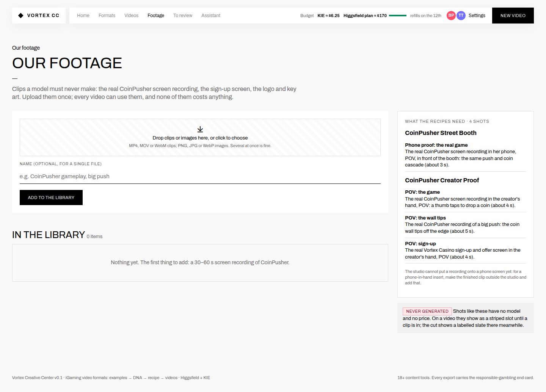Click the CoinPusher Creator Proof heading
The width and height of the screenshot is (546, 392).
point(442,180)
